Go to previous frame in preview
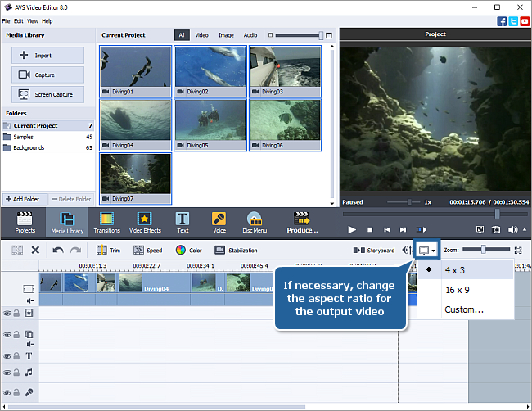The height and width of the screenshot is (411, 532). click(x=387, y=230)
